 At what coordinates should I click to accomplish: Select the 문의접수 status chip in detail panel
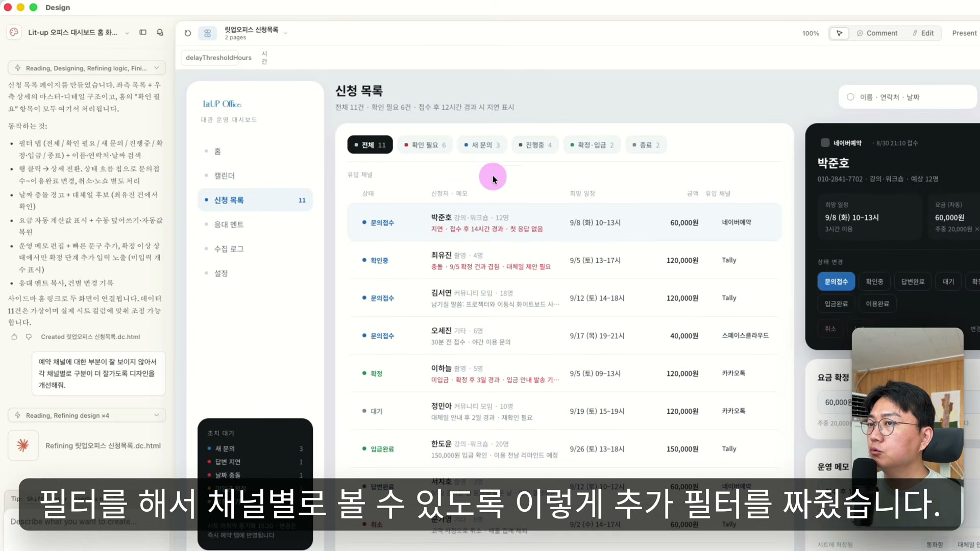point(836,282)
